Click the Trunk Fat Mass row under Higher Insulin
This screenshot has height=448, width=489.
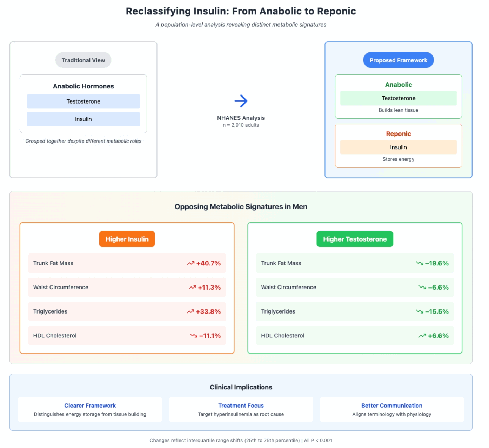point(127,263)
